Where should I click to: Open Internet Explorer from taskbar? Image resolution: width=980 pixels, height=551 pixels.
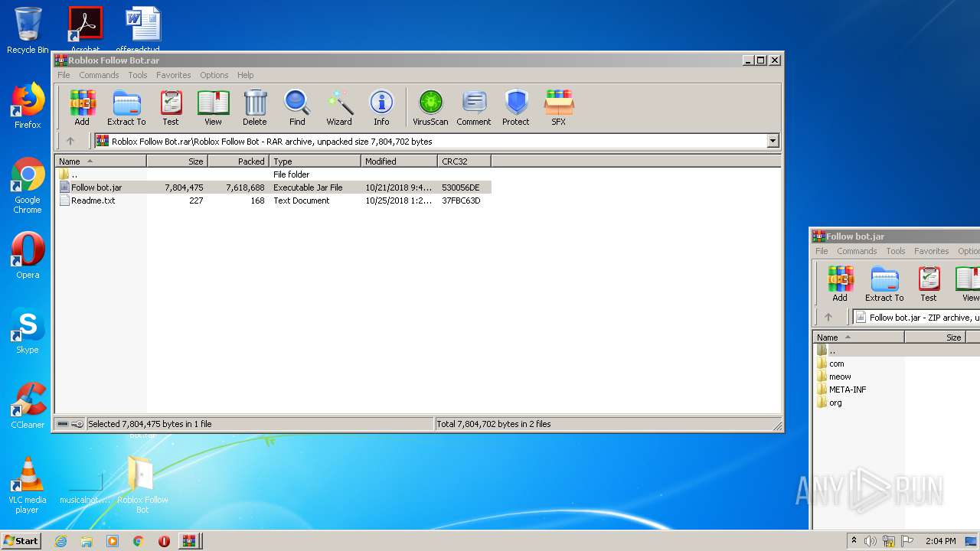tap(60, 541)
